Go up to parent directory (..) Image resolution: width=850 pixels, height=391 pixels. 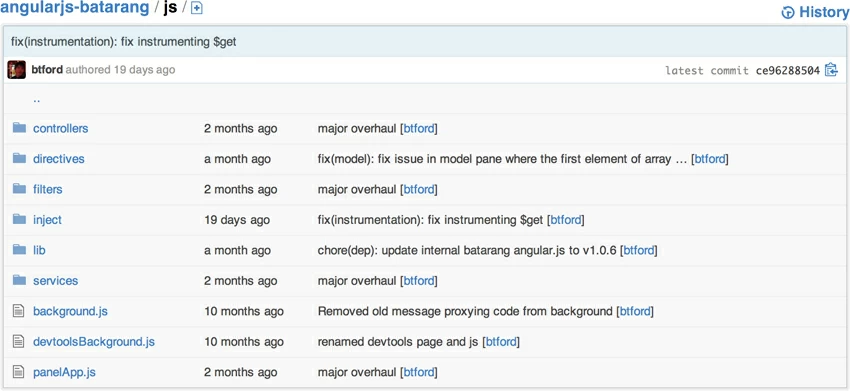36,100
